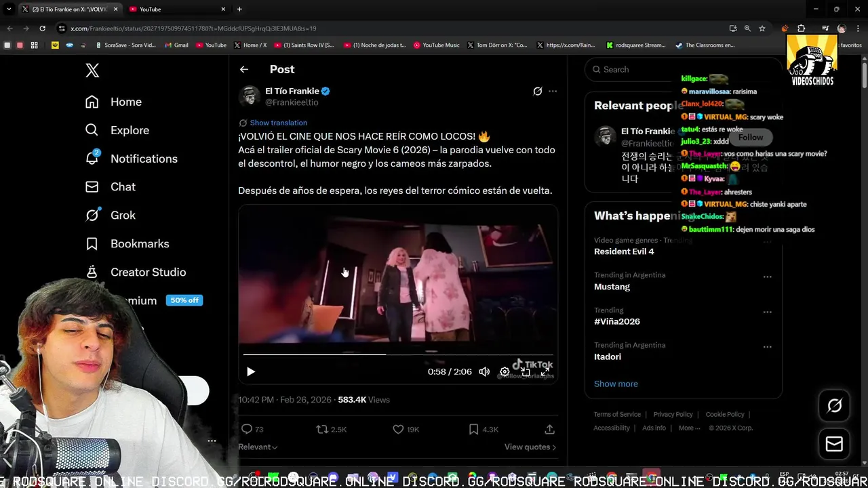Select the El Tío Frankie on X tab
Image resolution: width=868 pixels, height=488 pixels.
tap(69, 9)
